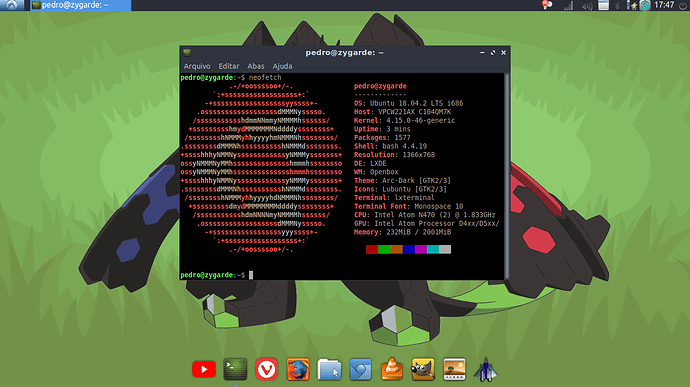Open VLC media player from dock

tap(392, 369)
